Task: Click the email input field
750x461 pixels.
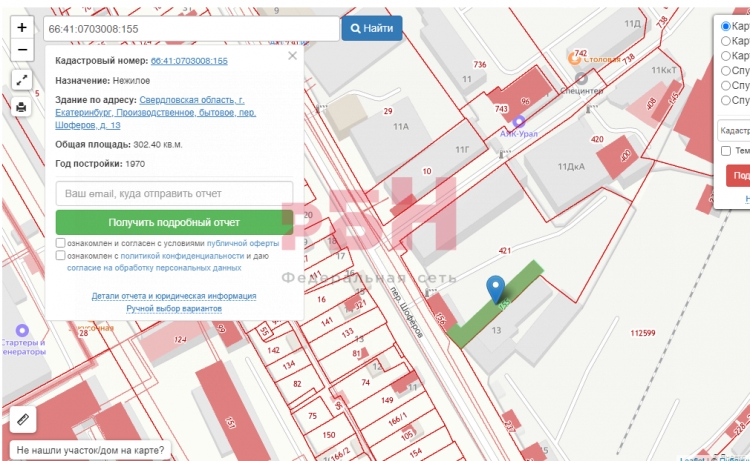Action: click(x=174, y=194)
